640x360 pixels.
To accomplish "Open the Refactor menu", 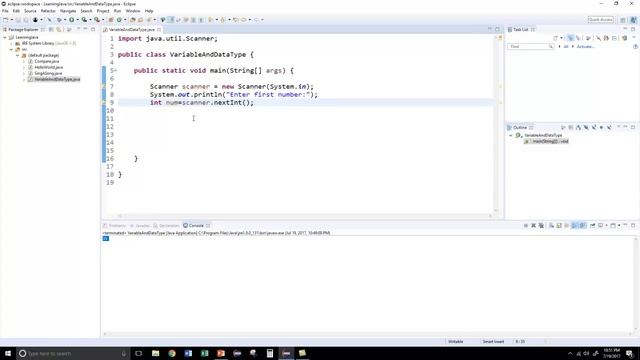I will 48,11.
